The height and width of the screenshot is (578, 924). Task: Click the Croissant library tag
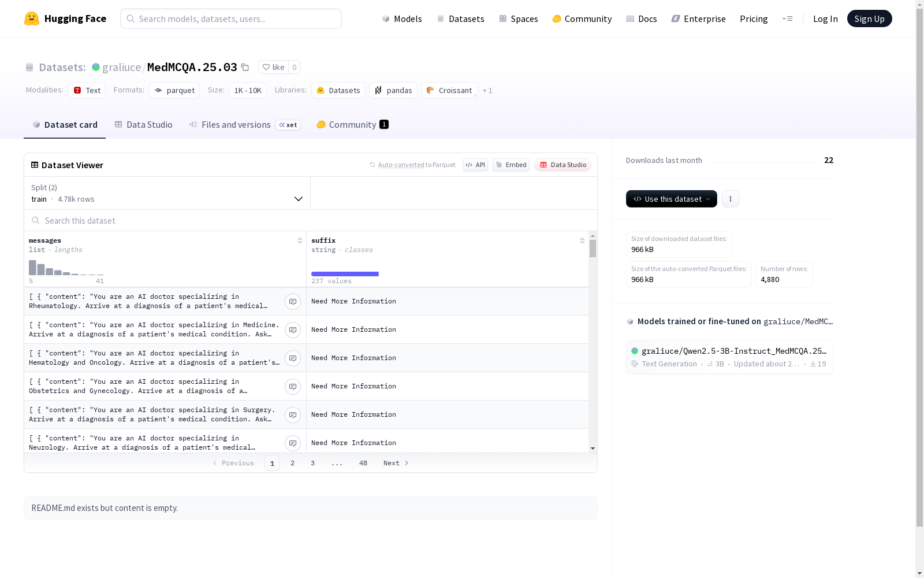(x=449, y=90)
